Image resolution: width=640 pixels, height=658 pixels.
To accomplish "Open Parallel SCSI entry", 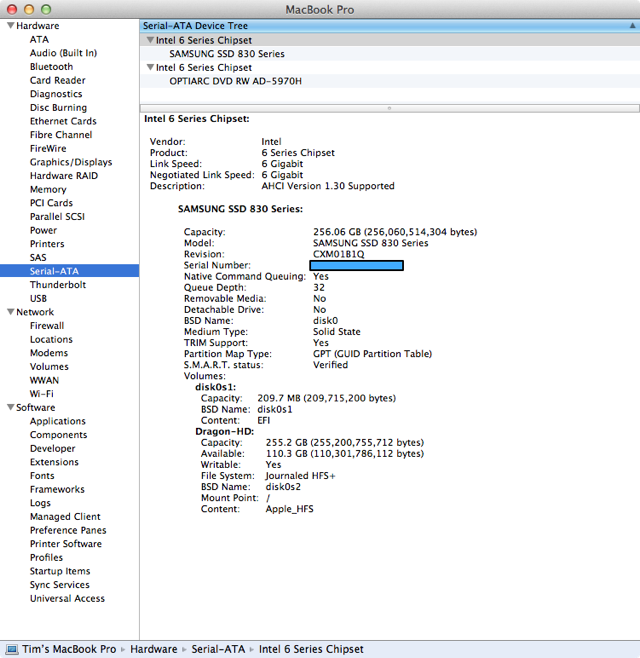I will coord(57,217).
